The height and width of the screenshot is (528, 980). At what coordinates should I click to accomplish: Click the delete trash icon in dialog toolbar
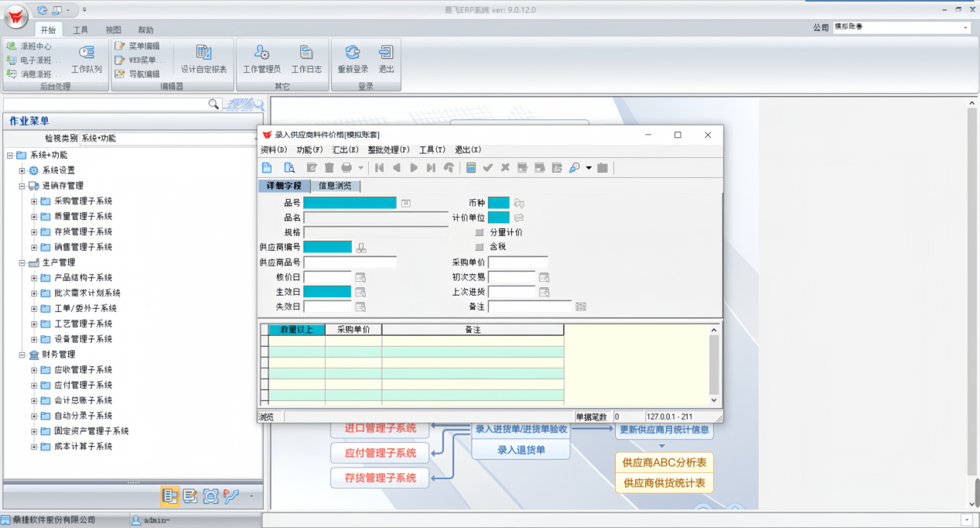(x=330, y=167)
